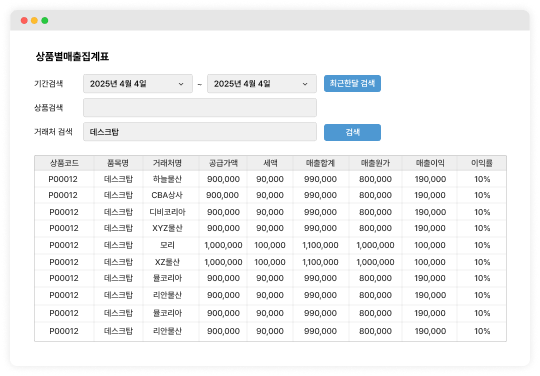This screenshot has height=376, width=540.
Task: Click 1,000,000 supply amount in XZ물산 row
Action: coord(223,262)
